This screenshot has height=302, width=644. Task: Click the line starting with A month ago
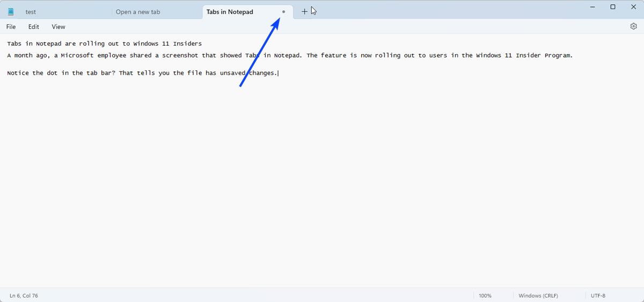click(x=290, y=55)
